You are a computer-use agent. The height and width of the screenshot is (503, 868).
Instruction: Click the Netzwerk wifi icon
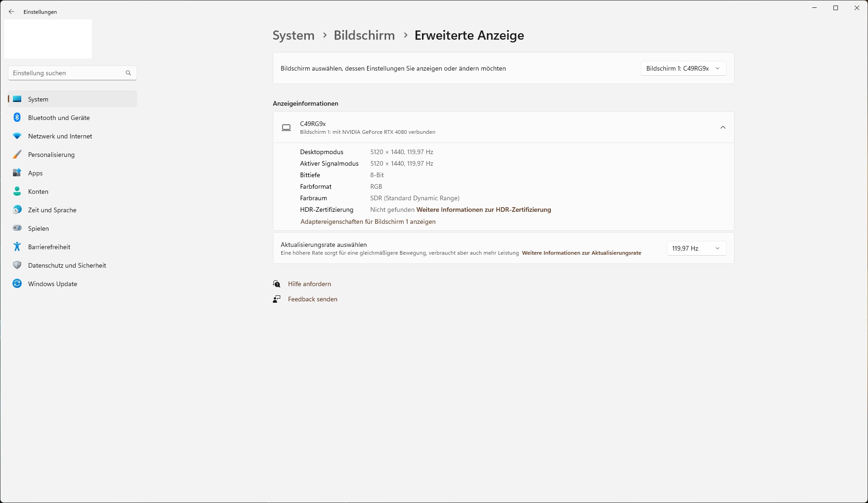tap(17, 136)
